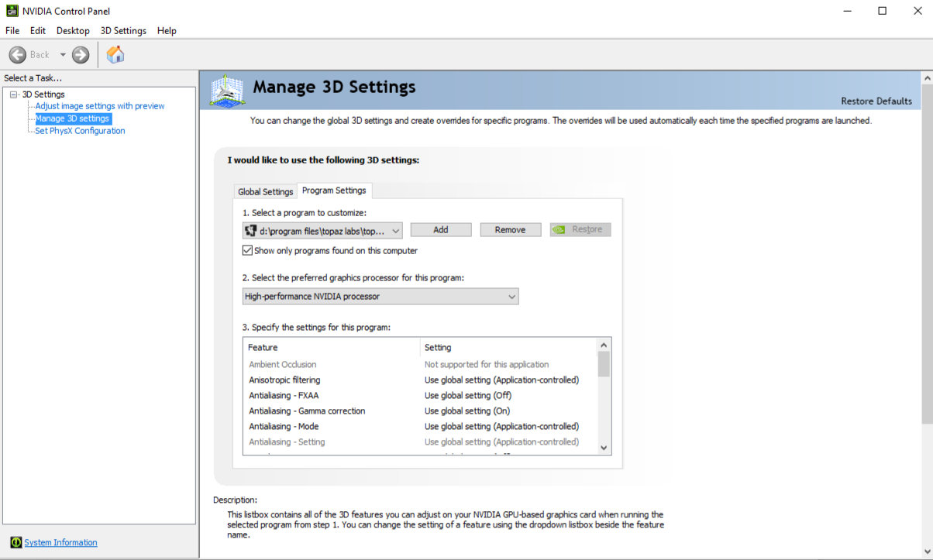Open the 3D Settings menu

(123, 31)
